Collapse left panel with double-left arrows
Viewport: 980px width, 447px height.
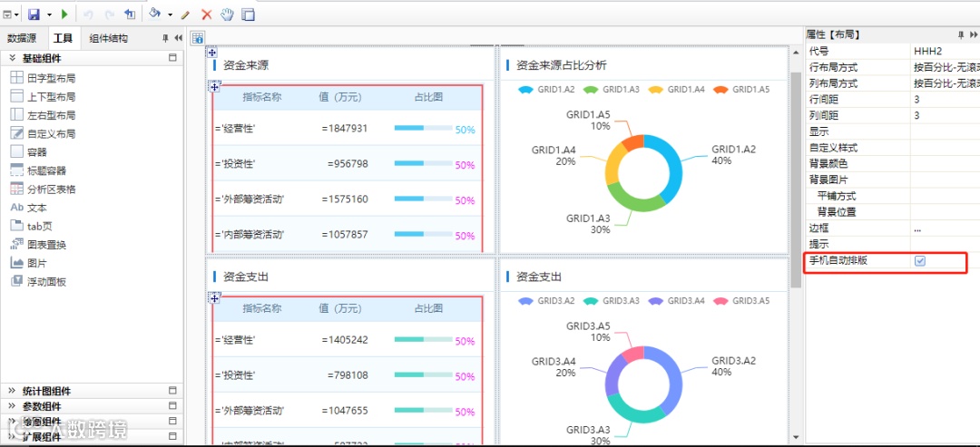[x=178, y=38]
